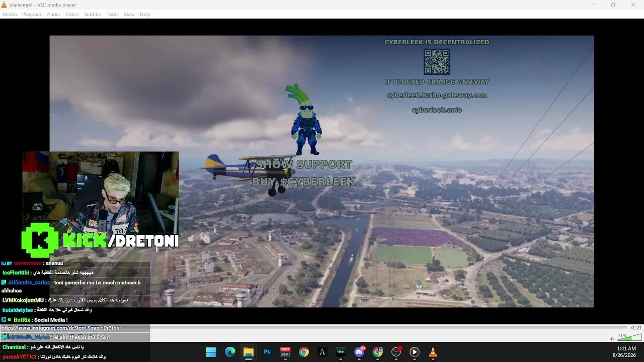Set volume using the green volume slider
The width and height of the screenshot is (644, 362).
(629, 337)
